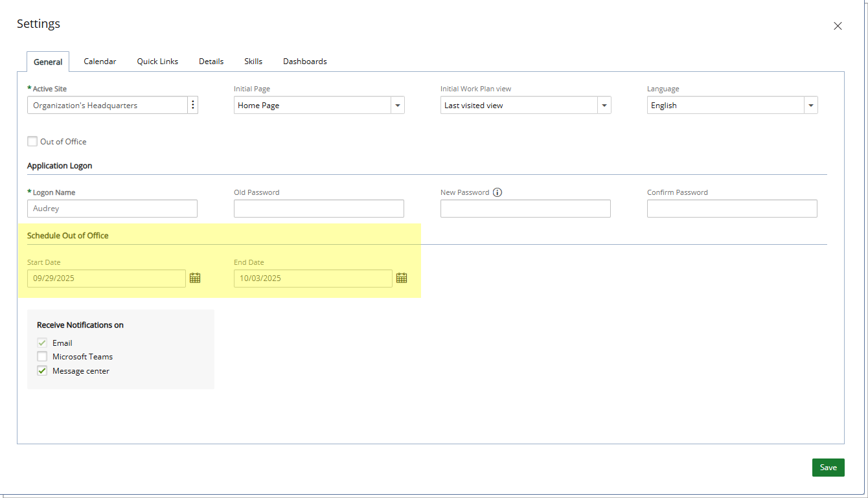Open the Active Site options menu
868x498 pixels.
click(193, 104)
